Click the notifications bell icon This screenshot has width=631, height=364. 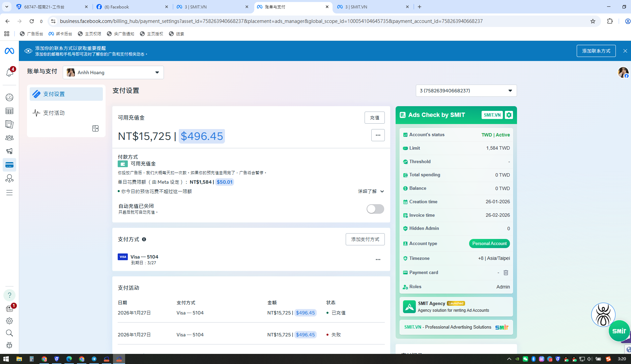point(9,72)
